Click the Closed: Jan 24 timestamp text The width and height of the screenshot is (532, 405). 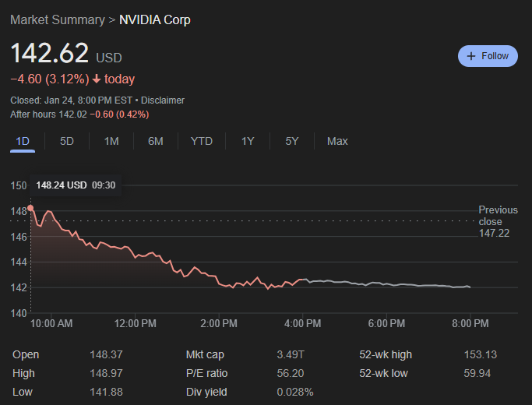click(x=71, y=100)
